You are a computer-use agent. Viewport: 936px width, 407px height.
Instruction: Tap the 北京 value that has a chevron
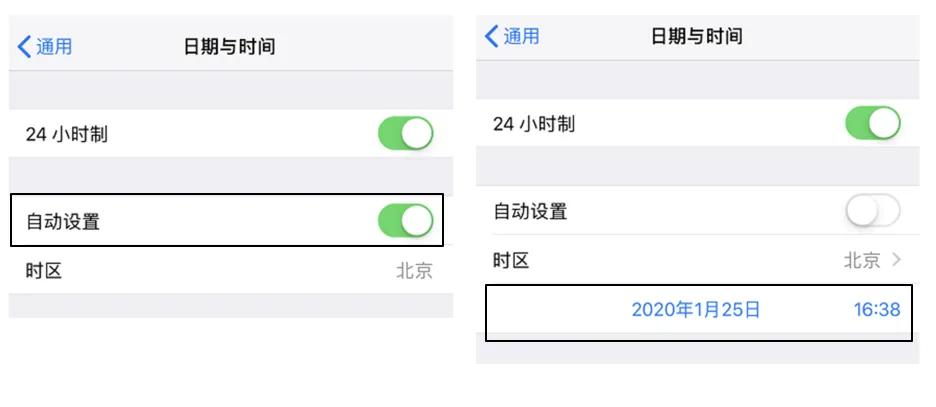pos(862,260)
